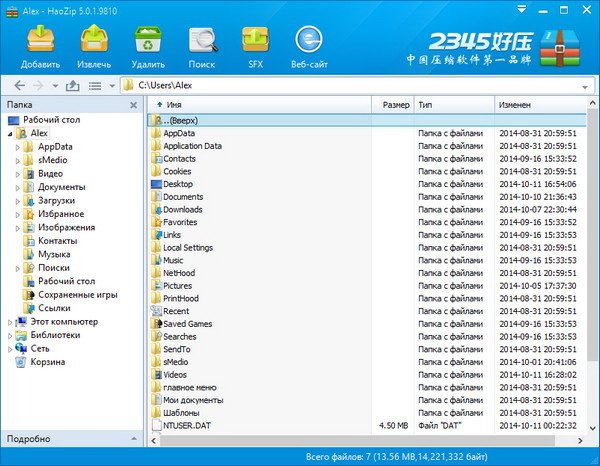Select the Pictures folder icon
The height and width of the screenshot is (466, 600).
click(156, 285)
